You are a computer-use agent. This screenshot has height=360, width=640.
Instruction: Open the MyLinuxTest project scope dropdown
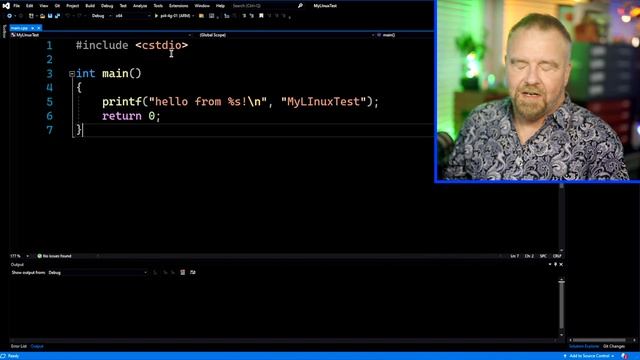coord(101,35)
